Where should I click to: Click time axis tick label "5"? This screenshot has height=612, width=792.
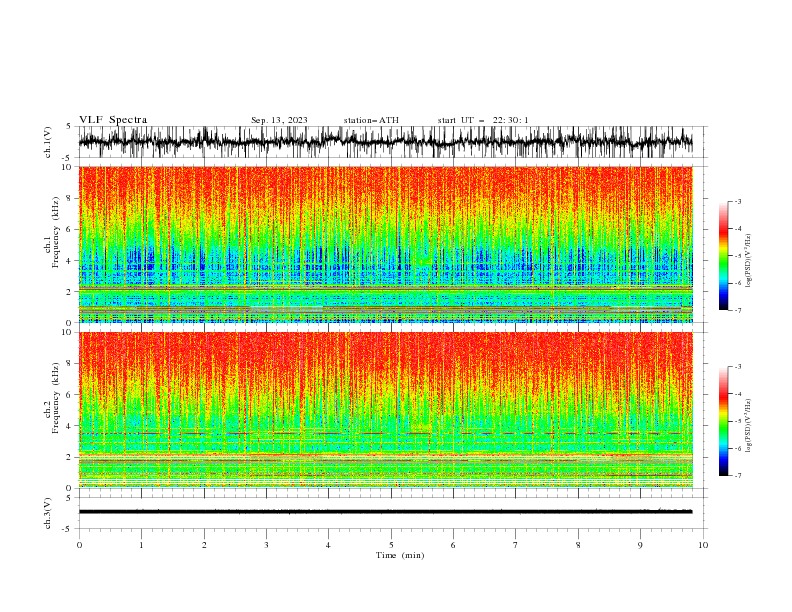(391, 545)
